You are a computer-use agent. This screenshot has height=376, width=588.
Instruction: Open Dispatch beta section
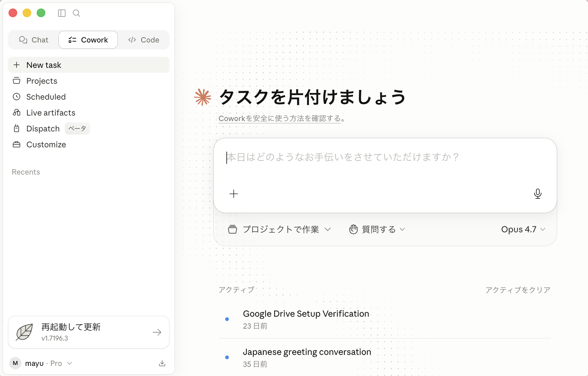click(x=89, y=128)
